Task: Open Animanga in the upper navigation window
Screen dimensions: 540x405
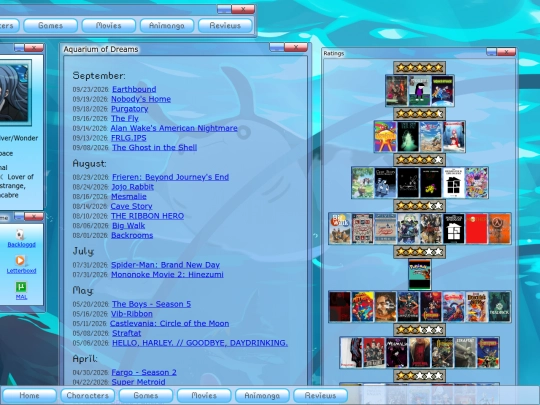Action: (x=167, y=25)
